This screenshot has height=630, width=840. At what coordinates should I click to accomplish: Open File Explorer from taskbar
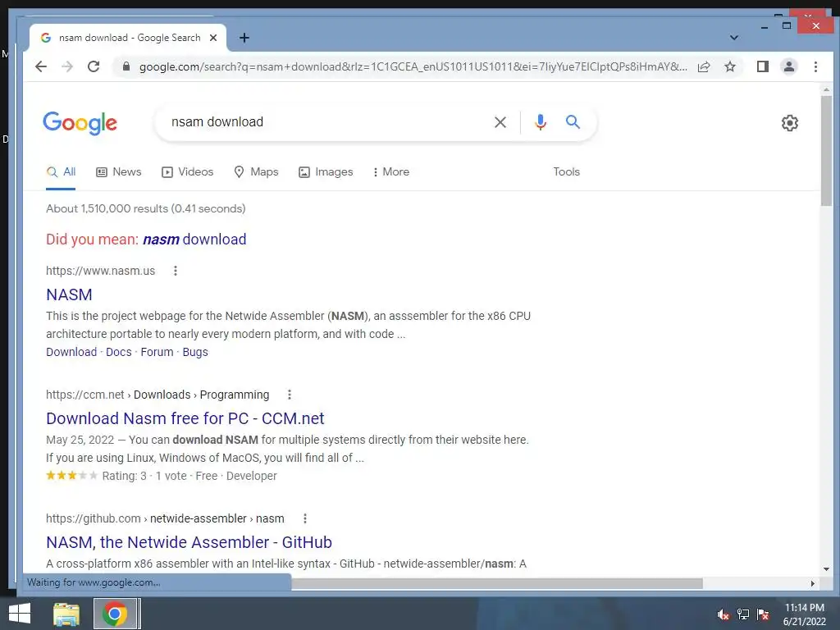66,614
